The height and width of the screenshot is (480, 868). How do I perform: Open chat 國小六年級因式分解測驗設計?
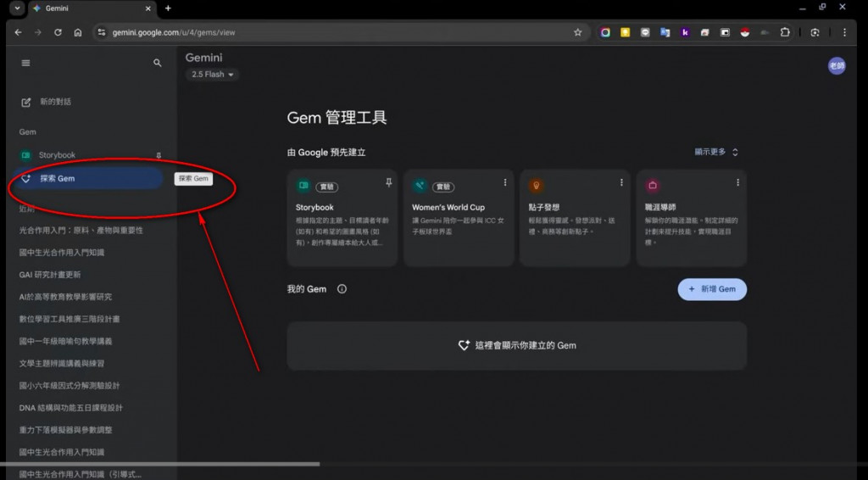(70, 385)
